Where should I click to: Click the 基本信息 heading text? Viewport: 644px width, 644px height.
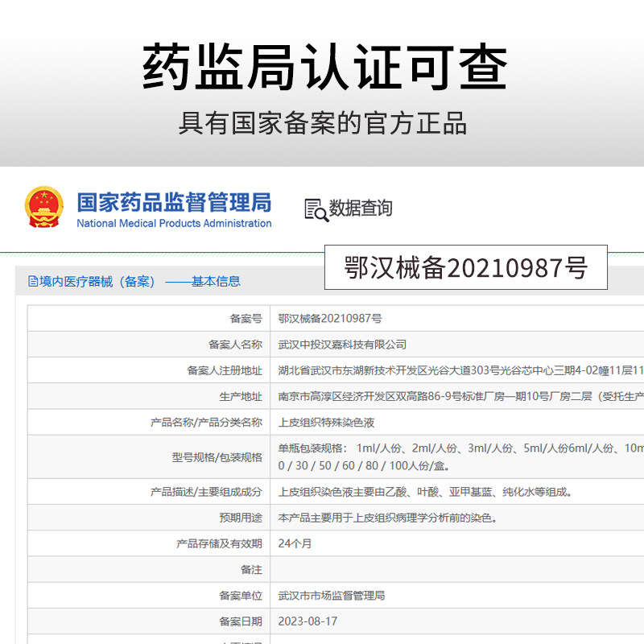tap(216, 281)
